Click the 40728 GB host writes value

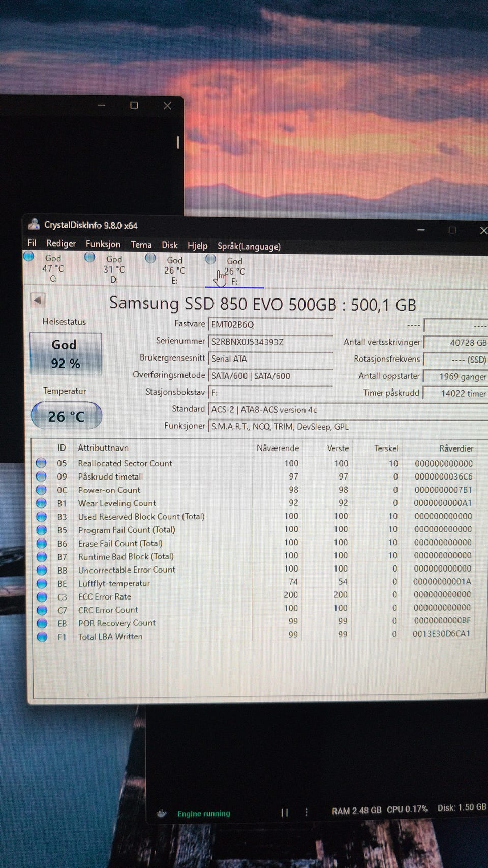click(456, 343)
